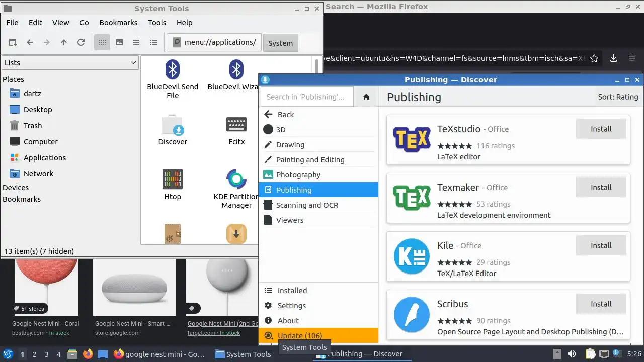This screenshot has width=644, height=362.
Task: Open Desktop in Places sidebar
Action: (x=38, y=110)
